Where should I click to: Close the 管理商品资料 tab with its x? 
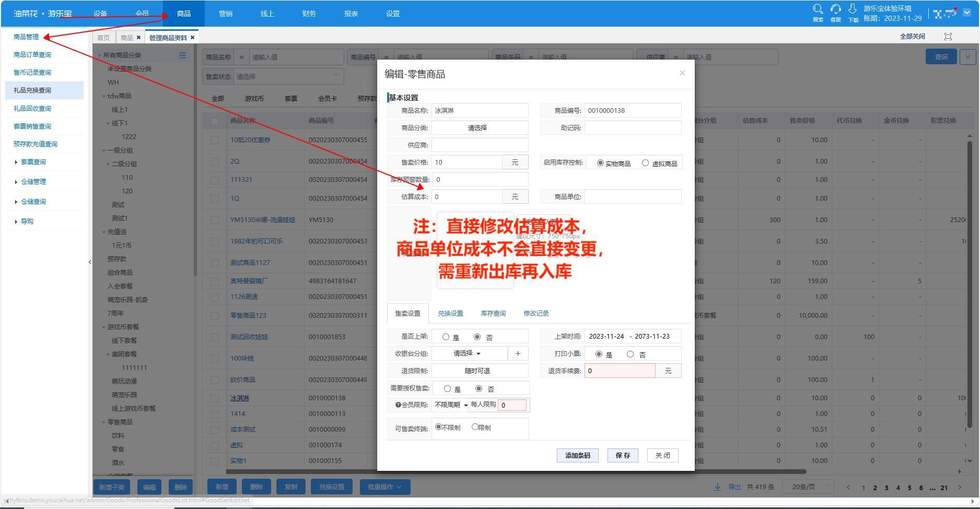coord(192,38)
